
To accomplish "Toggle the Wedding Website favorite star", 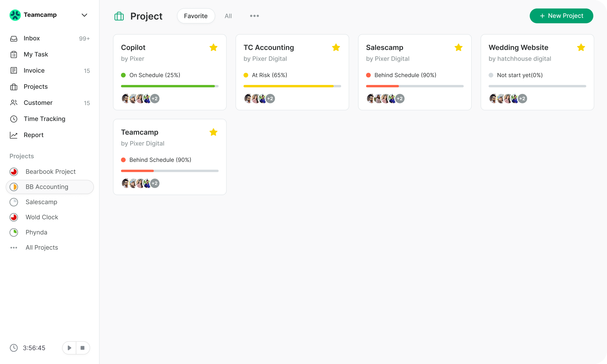I will pos(581,47).
